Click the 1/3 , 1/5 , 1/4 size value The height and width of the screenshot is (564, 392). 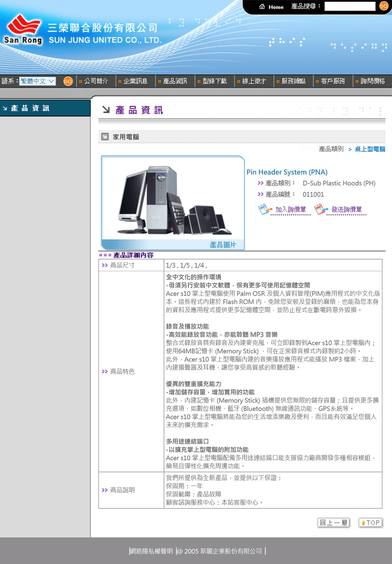[187, 265]
